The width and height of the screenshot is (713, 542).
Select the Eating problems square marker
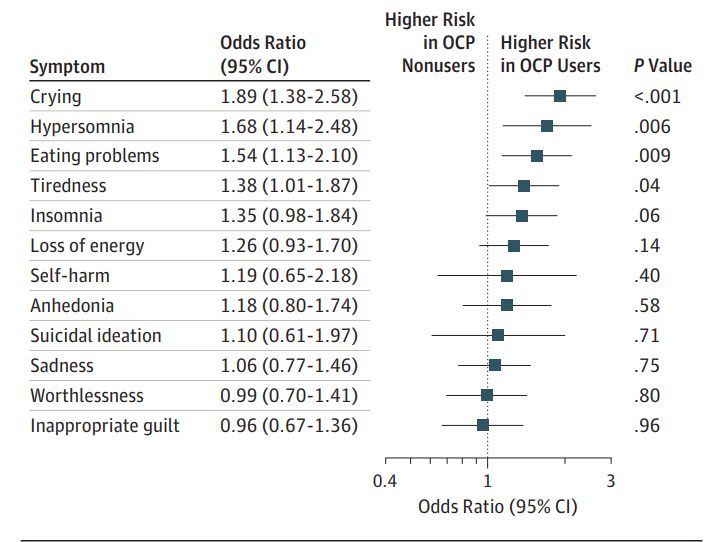[x=537, y=156]
